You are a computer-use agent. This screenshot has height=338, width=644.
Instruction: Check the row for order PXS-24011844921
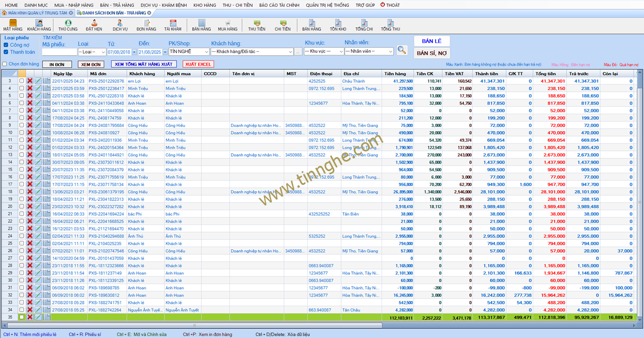[21, 155]
